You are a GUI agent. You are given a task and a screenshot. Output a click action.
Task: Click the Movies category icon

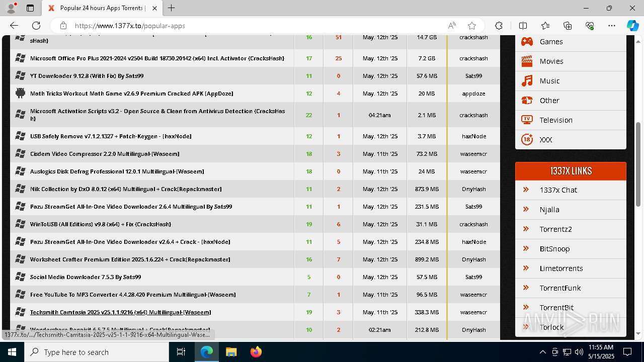[x=527, y=61]
